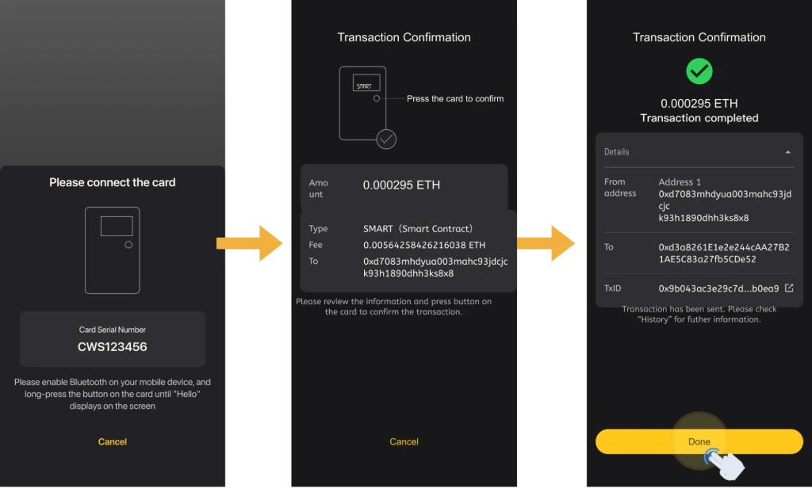Click the 'Fee' field label
812x504 pixels.
[316, 245]
